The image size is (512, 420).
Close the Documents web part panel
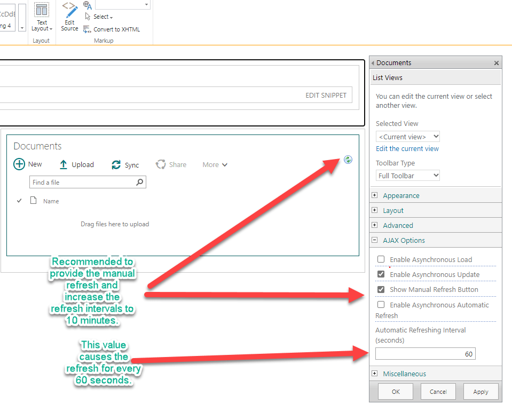[x=496, y=63]
